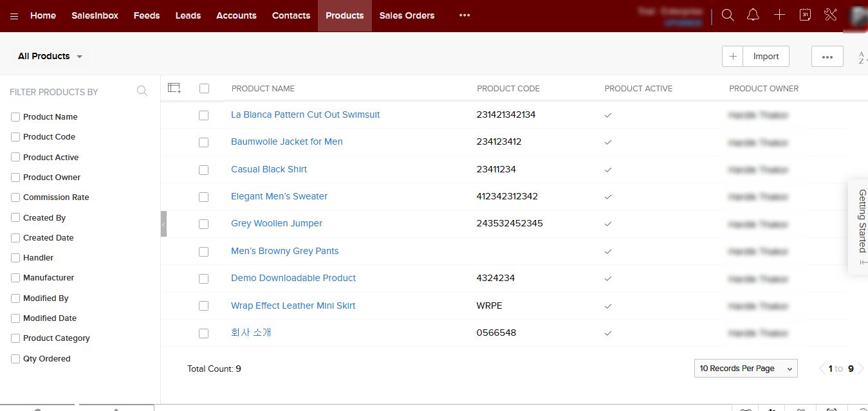868x411 pixels.
Task: Open the more actions ellipsis button
Action: click(827, 56)
